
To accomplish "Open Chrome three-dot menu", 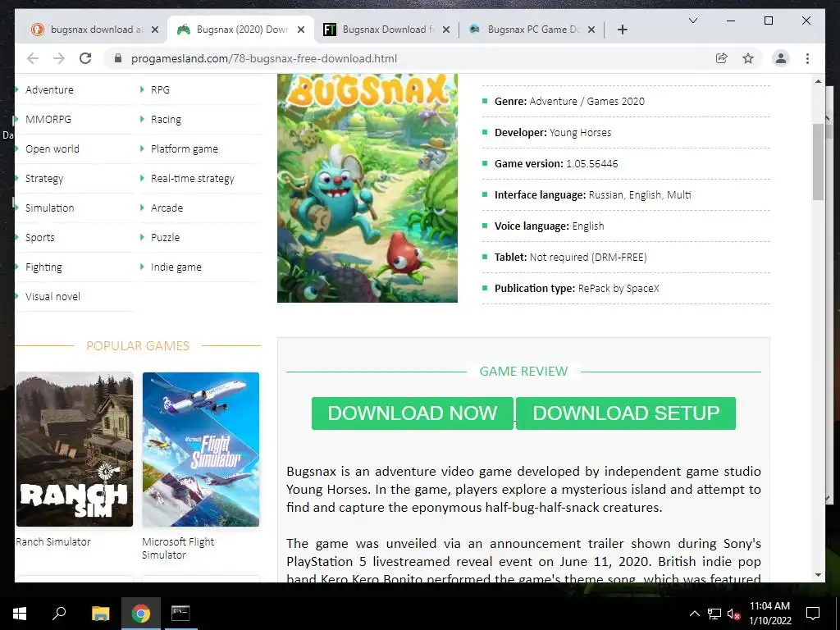I will tap(807, 58).
